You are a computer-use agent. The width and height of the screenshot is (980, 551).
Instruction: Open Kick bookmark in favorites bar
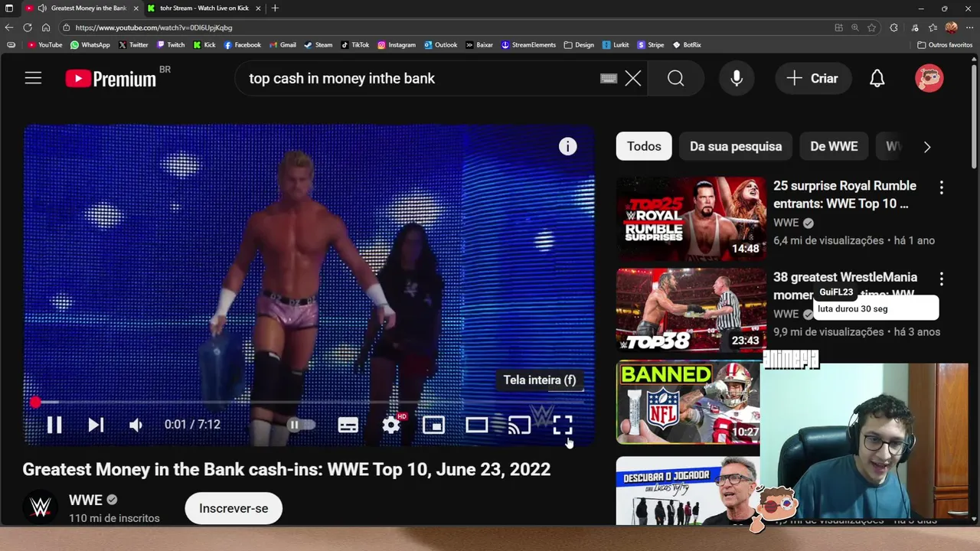coord(204,45)
